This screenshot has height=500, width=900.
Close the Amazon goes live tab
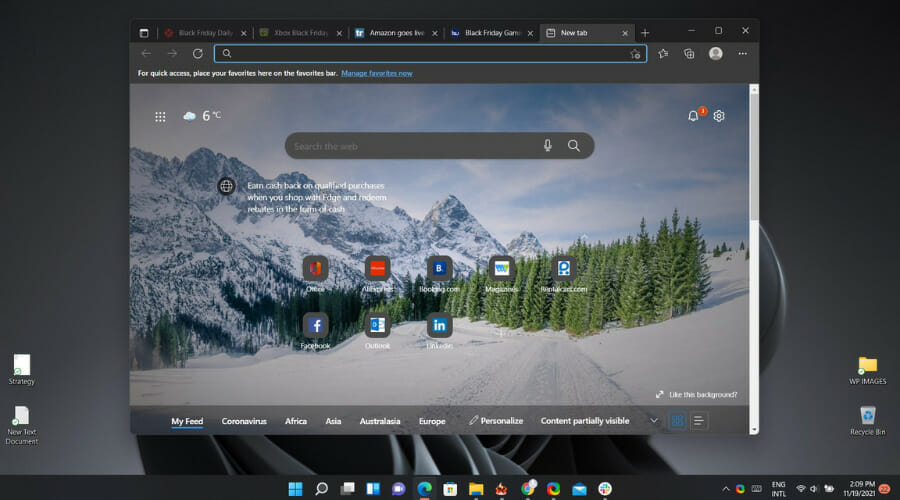click(x=435, y=33)
